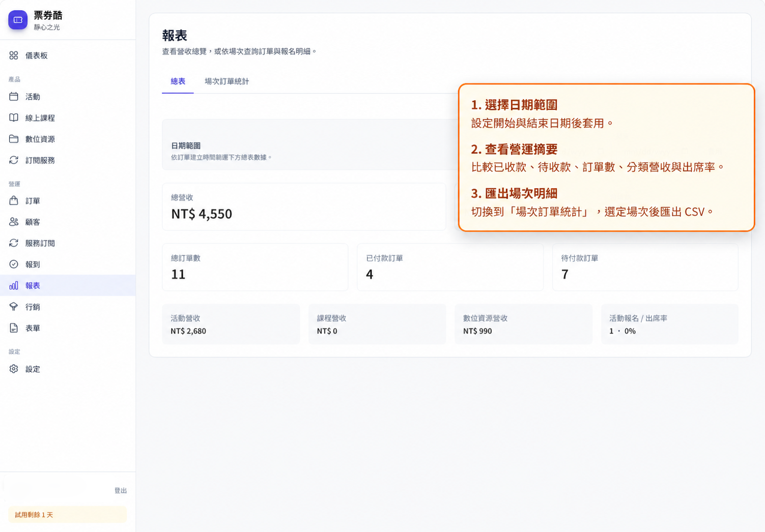Click the 試用剩餘 1 天 trial banner
The image size is (765, 532).
pyautogui.click(x=67, y=515)
